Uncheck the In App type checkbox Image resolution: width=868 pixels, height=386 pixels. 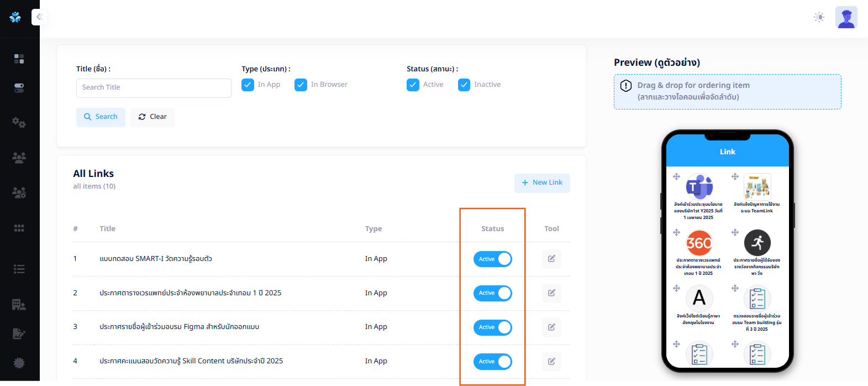[x=248, y=85]
